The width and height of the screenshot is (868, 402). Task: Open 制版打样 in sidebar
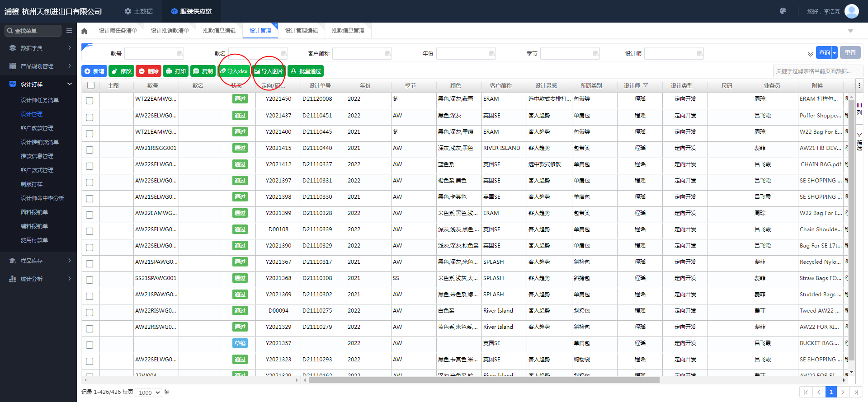click(32, 184)
